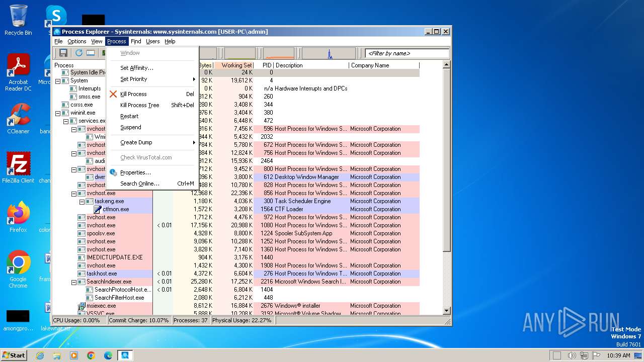
Task: Select Search Online menu entry
Action: (152, 184)
